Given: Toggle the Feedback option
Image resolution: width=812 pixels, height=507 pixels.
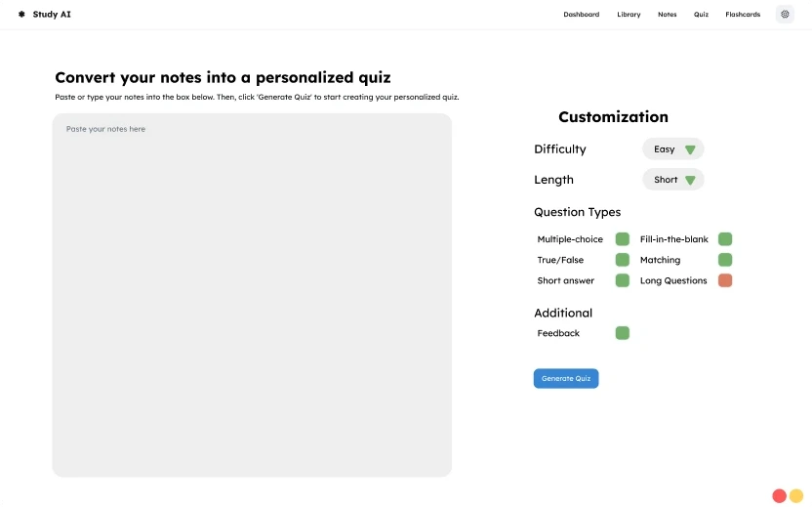Looking at the screenshot, I should 622,333.
